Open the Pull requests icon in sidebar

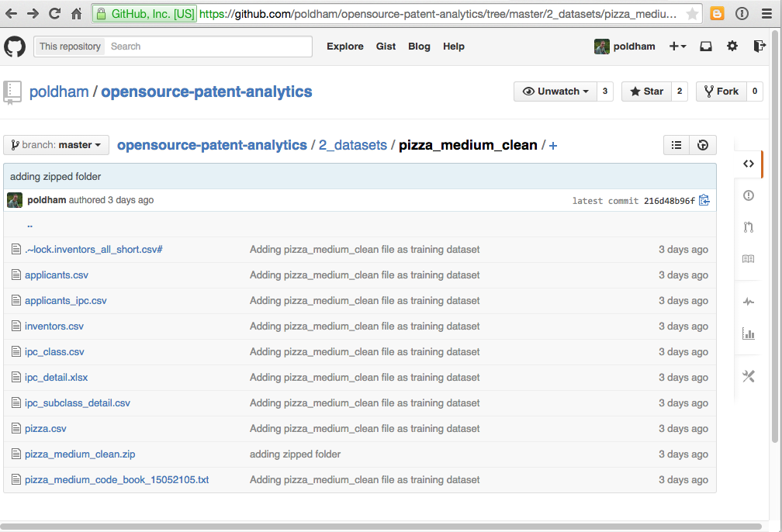[748, 227]
